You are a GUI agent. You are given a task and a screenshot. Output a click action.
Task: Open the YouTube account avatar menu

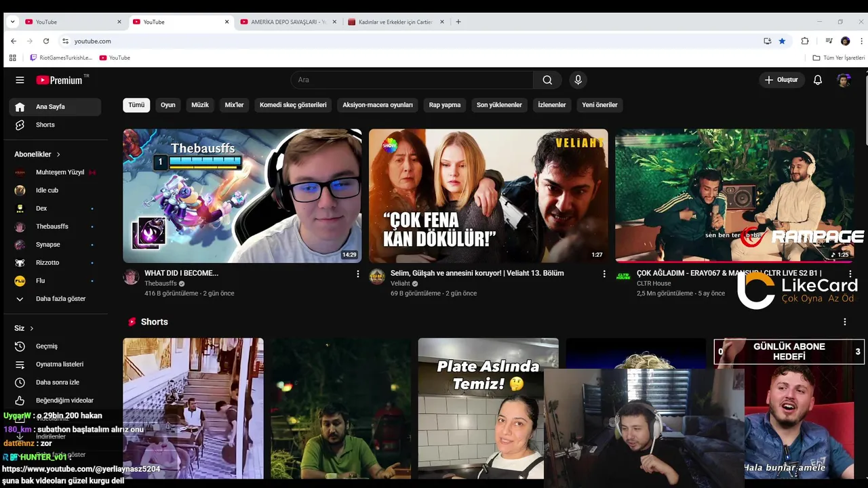click(x=844, y=80)
